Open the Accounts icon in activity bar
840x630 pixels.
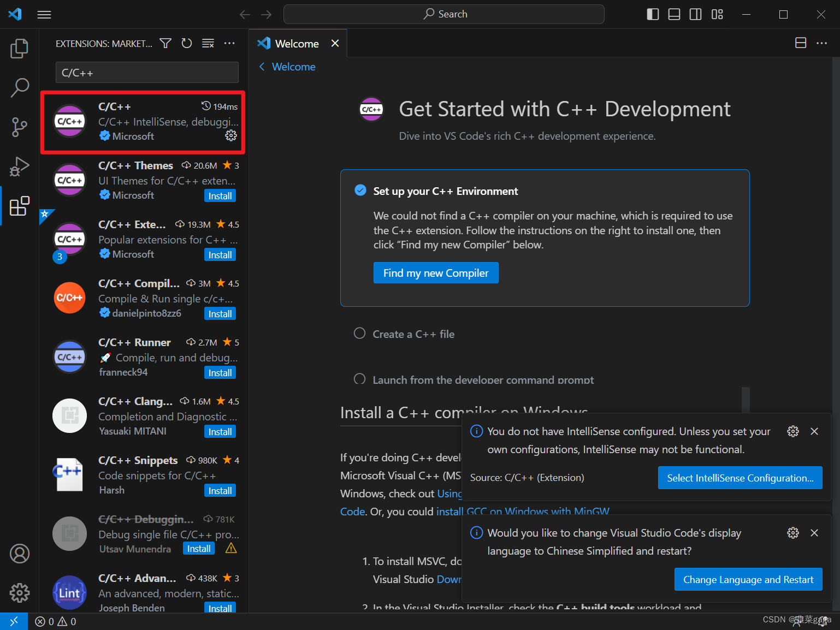click(x=20, y=553)
